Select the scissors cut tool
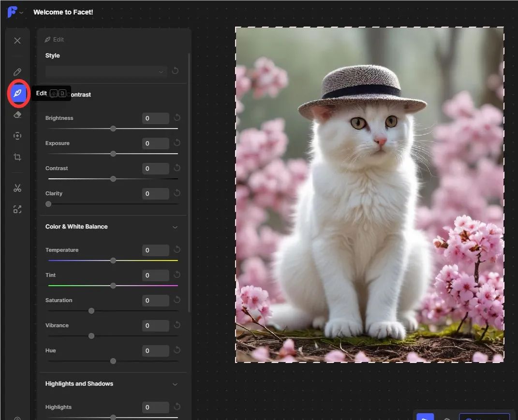518x420 pixels. [x=17, y=188]
